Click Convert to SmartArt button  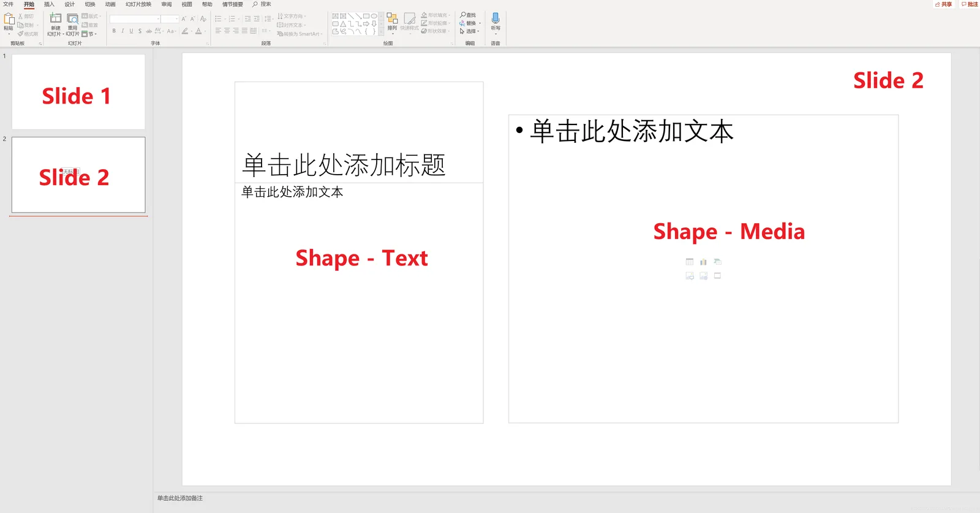tap(300, 34)
